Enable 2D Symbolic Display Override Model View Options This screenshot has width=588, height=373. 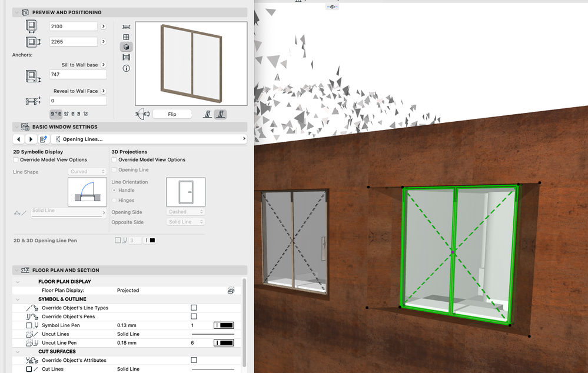(x=16, y=159)
